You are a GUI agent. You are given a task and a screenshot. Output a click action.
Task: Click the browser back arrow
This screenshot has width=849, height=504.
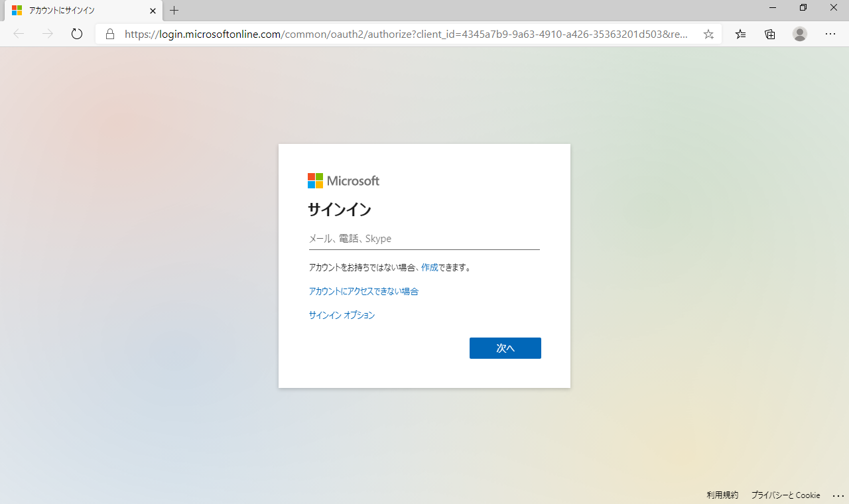[x=19, y=34]
